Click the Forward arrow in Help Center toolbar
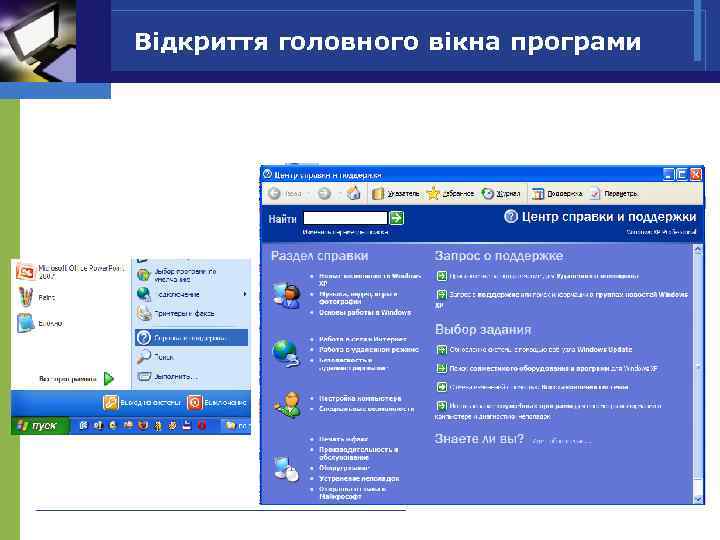Image resolution: width=720 pixels, height=540 pixels. (325, 194)
